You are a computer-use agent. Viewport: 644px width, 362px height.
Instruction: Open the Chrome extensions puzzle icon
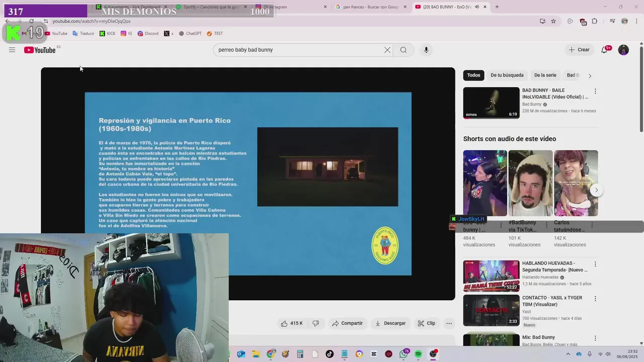pyautogui.click(x=595, y=21)
